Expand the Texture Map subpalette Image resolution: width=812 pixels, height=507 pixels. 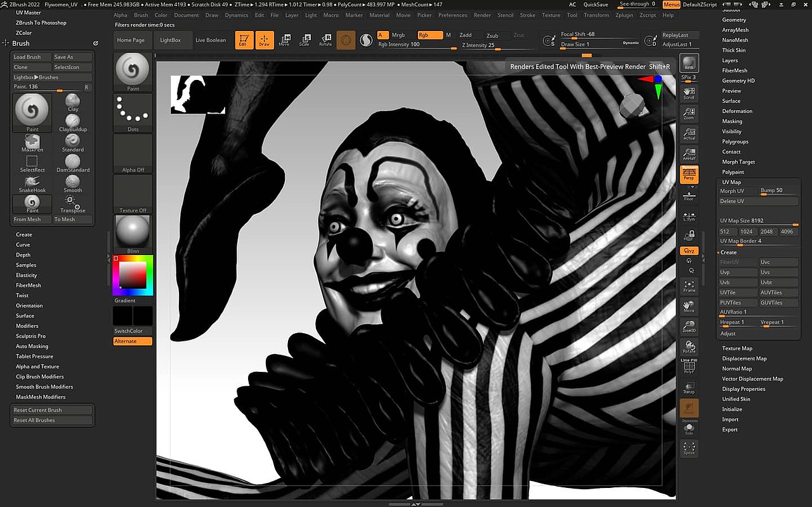coord(737,348)
